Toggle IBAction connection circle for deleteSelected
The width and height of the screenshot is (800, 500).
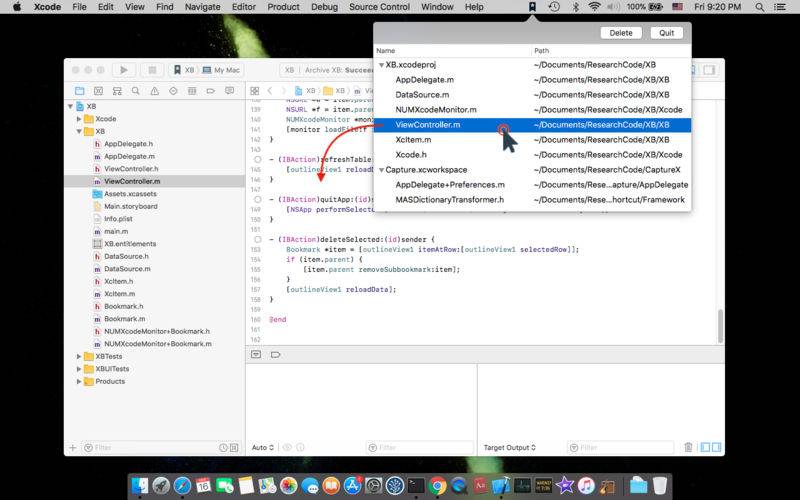click(x=258, y=239)
